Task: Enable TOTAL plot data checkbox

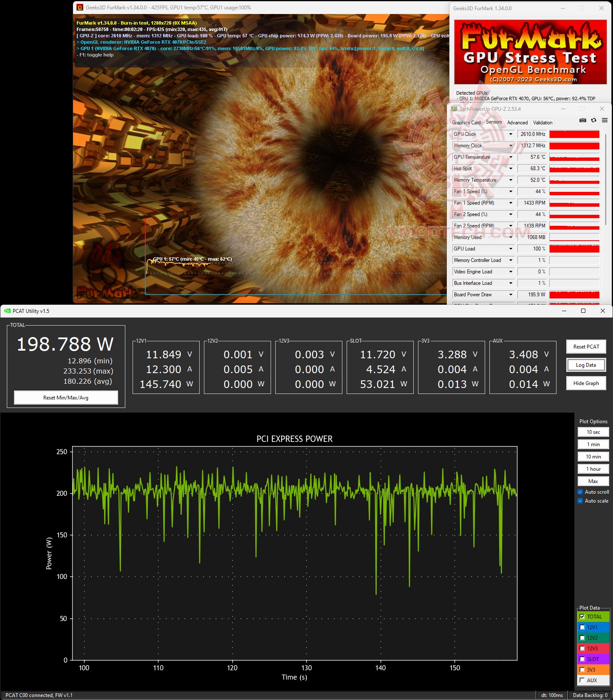Action: point(582,617)
